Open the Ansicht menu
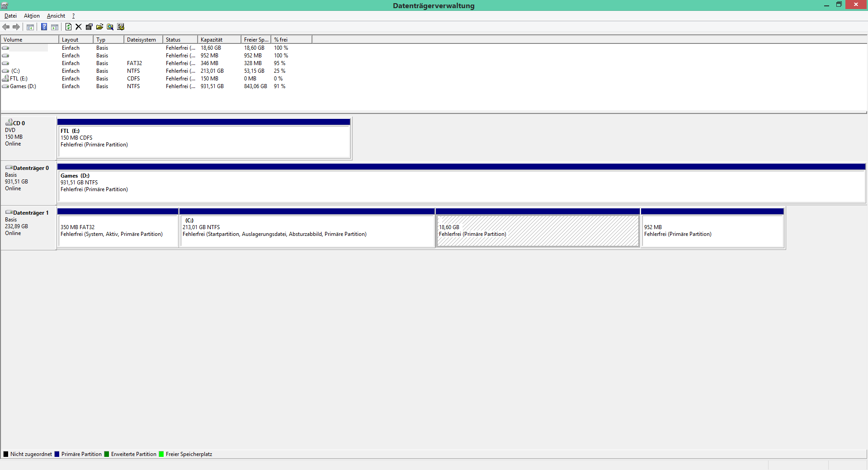The image size is (868, 470). pyautogui.click(x=56, y=16)
